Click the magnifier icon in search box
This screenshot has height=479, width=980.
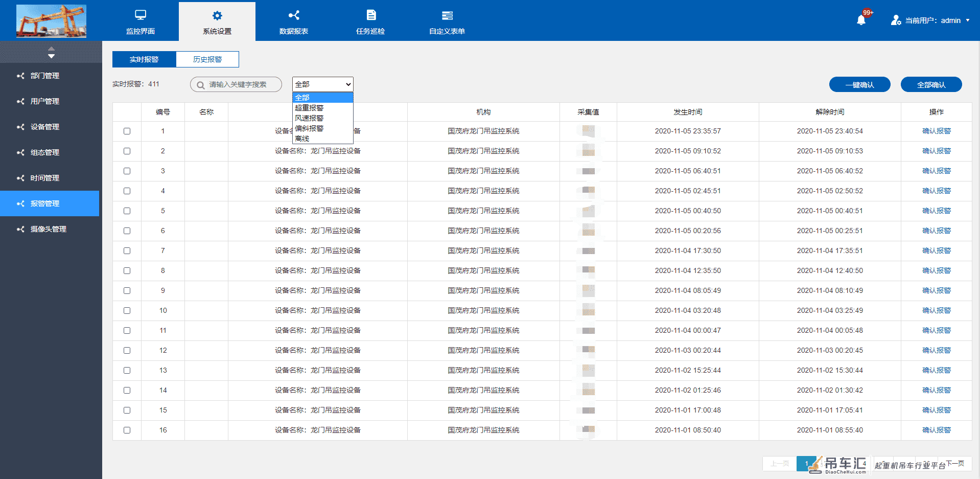201,85
